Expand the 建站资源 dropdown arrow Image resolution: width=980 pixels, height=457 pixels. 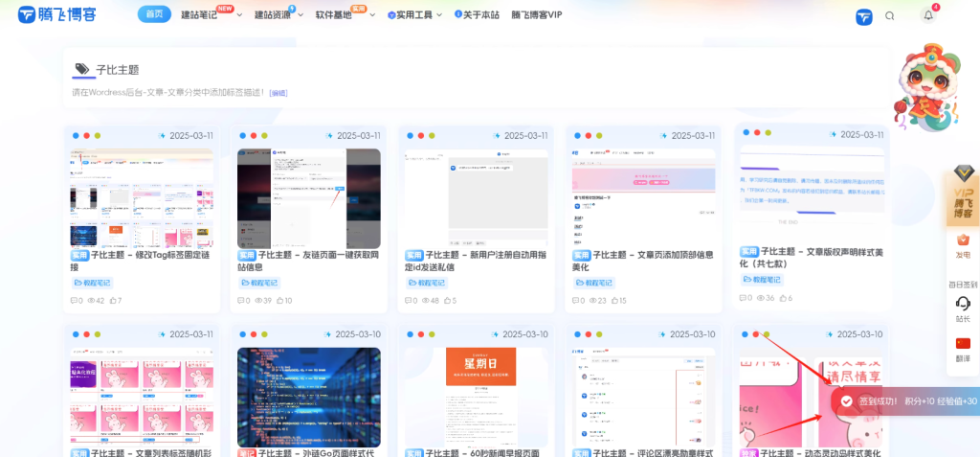[x=300, y=15]
